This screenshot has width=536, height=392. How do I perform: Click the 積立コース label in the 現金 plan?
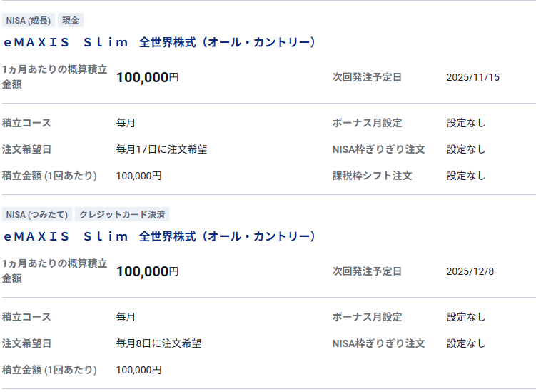tap(26, 123)
